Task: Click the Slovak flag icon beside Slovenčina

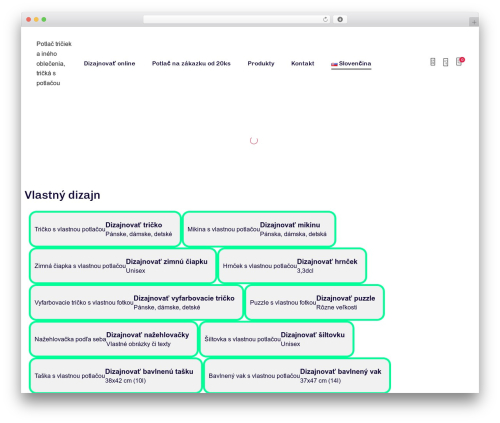Action: [334, 64]
